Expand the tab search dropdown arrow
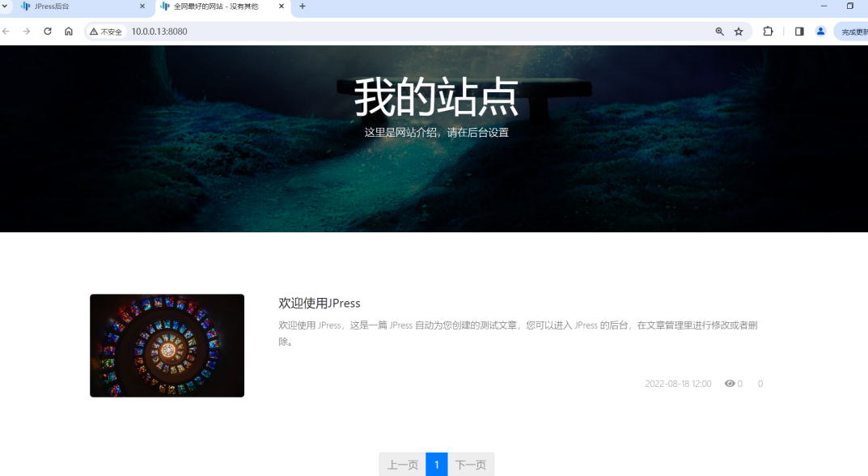The width and height of the screenshot is (868, 476). coord(5,6)
